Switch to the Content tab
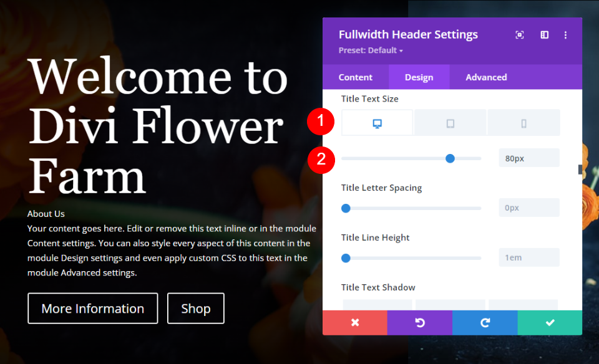The image size is (599, 364). 355,77
